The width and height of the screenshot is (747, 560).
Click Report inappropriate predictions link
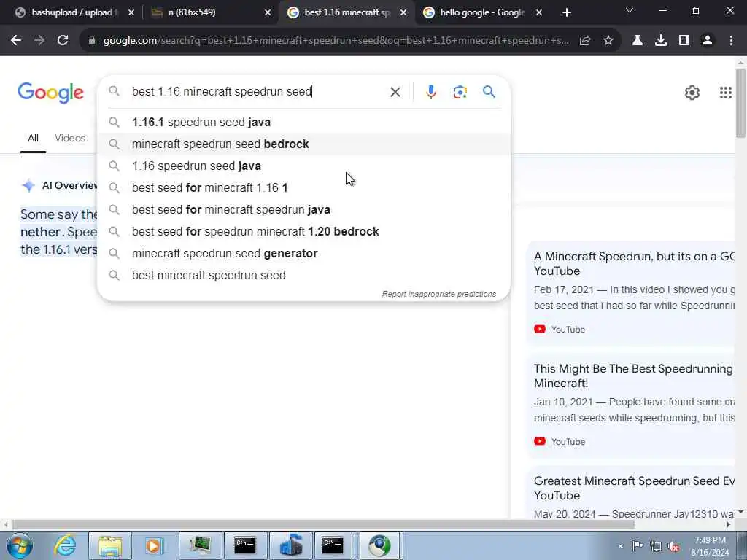pos(438,295)
